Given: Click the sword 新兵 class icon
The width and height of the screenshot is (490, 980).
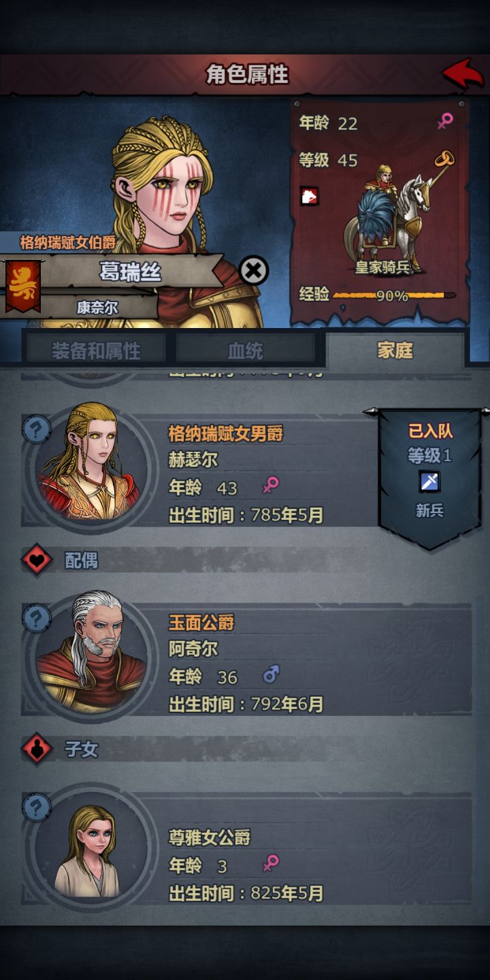Looking at the screenshot, I should coord(429,482).
